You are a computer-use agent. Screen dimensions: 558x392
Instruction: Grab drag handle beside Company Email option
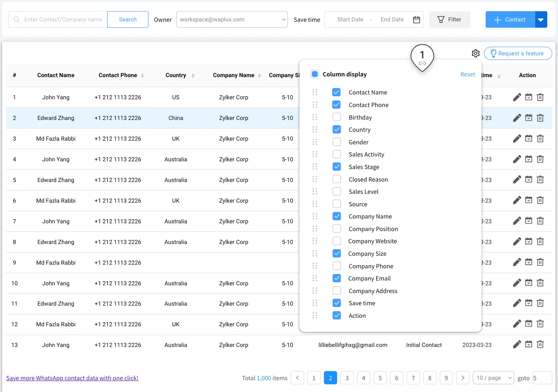point(315,278)
